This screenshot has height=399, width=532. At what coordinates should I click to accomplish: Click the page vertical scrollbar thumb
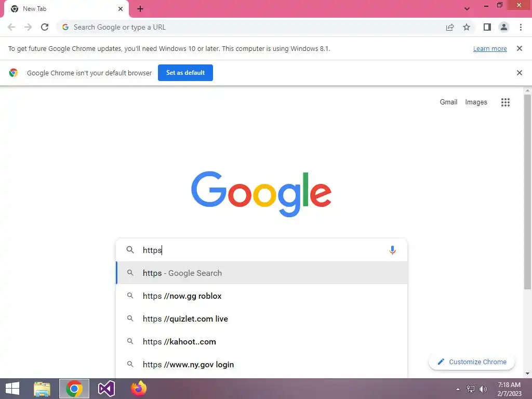tap(527, 192)
